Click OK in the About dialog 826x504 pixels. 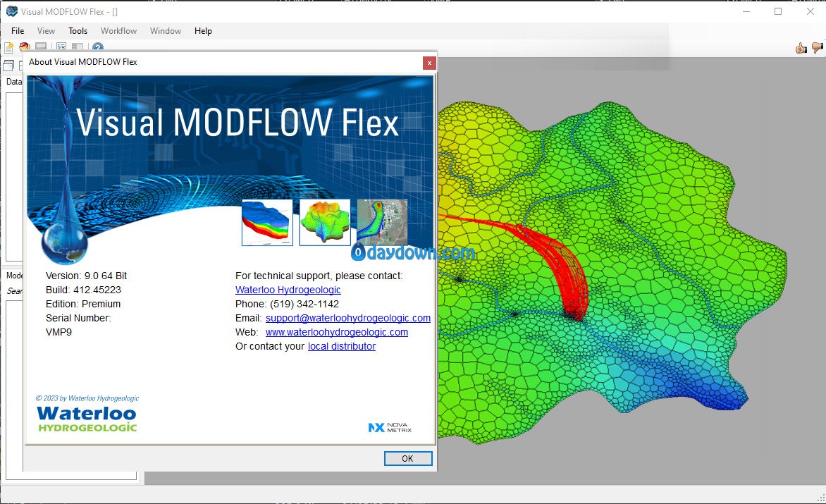pyautogui.click(x=408, y=459)
